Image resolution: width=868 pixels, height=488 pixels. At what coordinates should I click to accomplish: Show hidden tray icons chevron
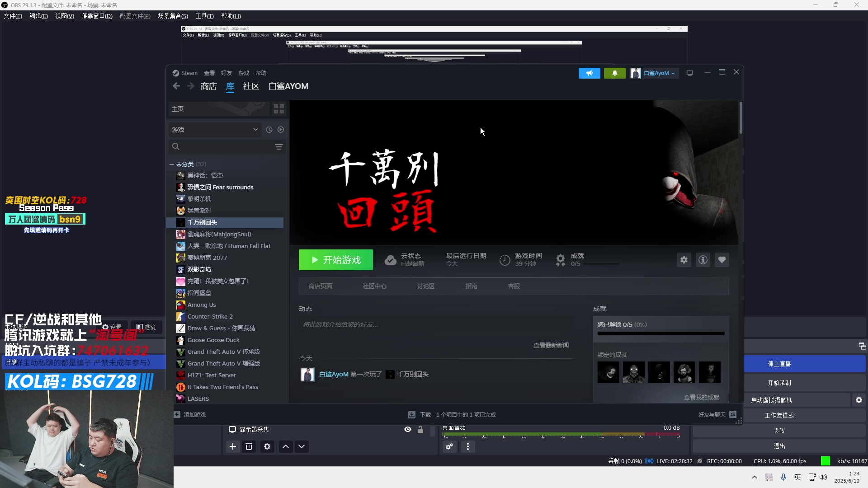pos(755,477)
